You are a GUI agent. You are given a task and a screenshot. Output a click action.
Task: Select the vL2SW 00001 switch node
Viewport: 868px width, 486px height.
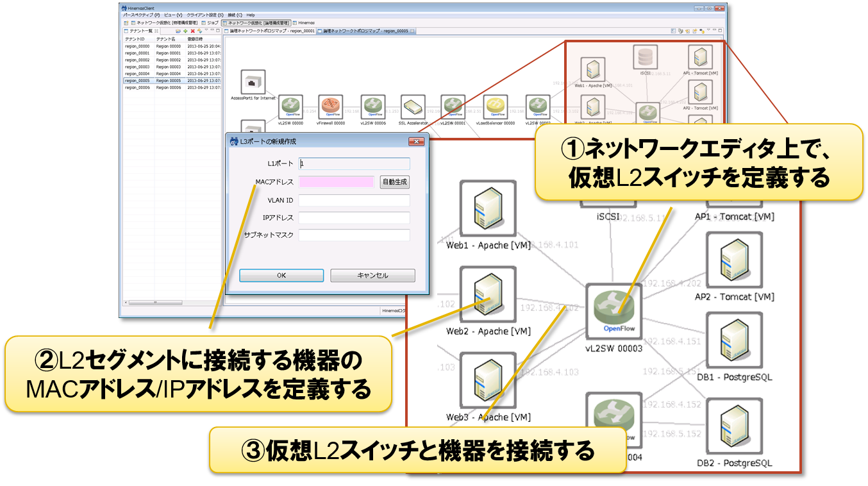[x=453, y=106]
